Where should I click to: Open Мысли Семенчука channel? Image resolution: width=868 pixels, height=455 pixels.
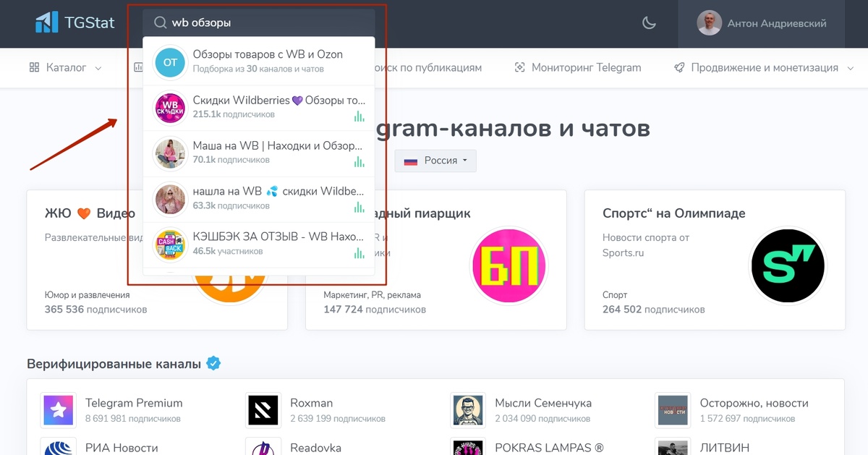pyautogui.click(x=543, y=403)
